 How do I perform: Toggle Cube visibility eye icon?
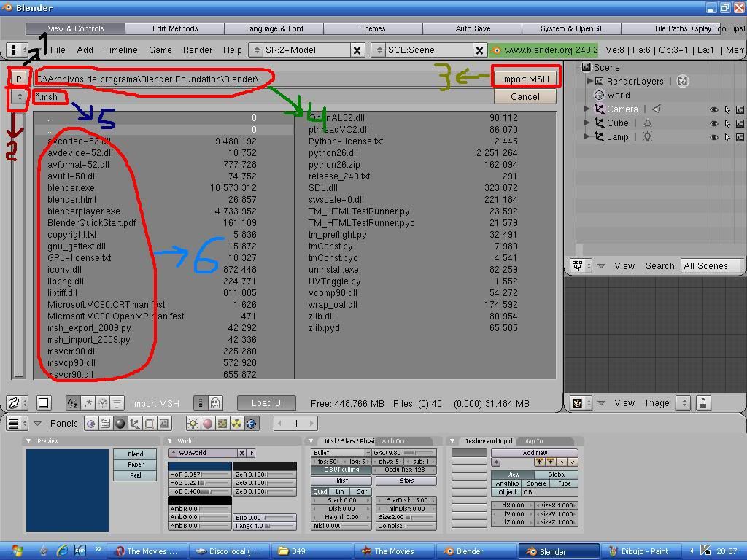coord(713,123)
